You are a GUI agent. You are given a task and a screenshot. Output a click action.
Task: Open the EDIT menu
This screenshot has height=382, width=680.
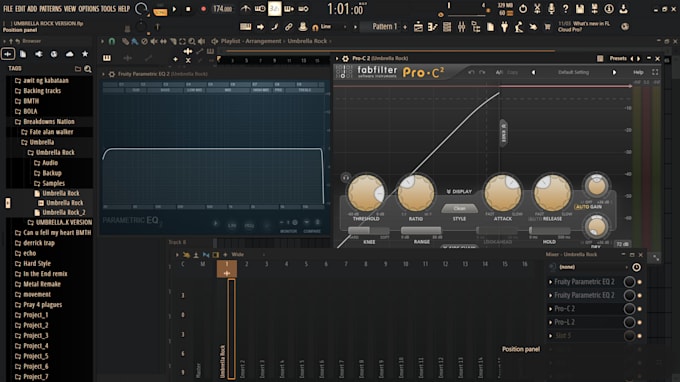click(20, 9)
